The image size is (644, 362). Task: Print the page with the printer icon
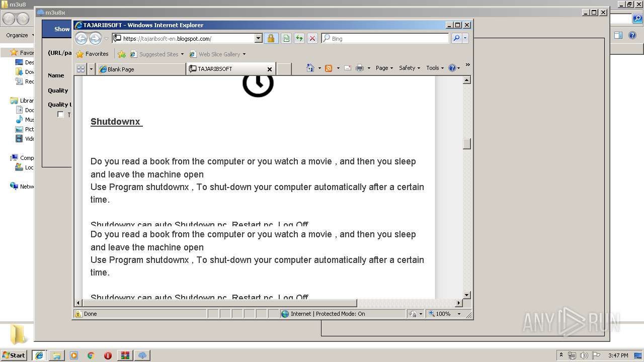pos(360,68)
